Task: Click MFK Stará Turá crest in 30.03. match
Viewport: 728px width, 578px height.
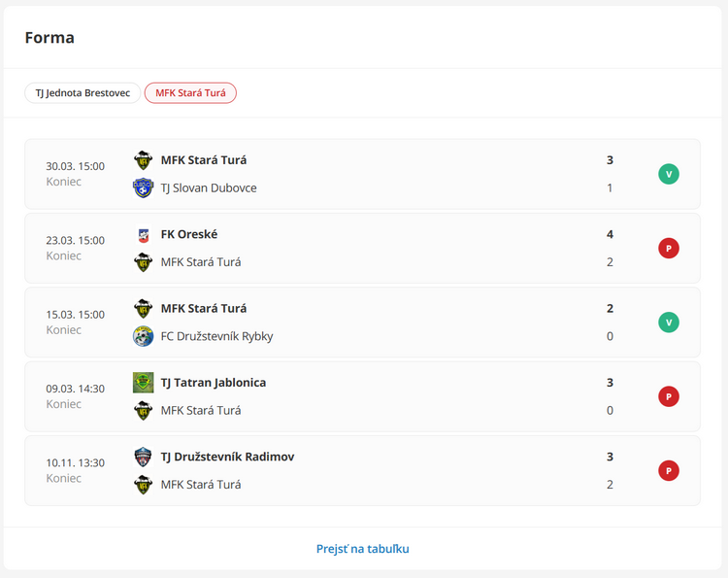Action: (143, 160)
